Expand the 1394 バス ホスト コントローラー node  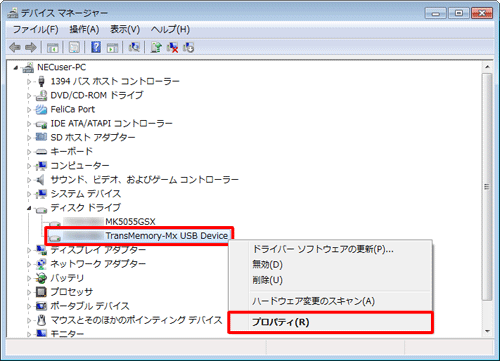tap(29, 82)
